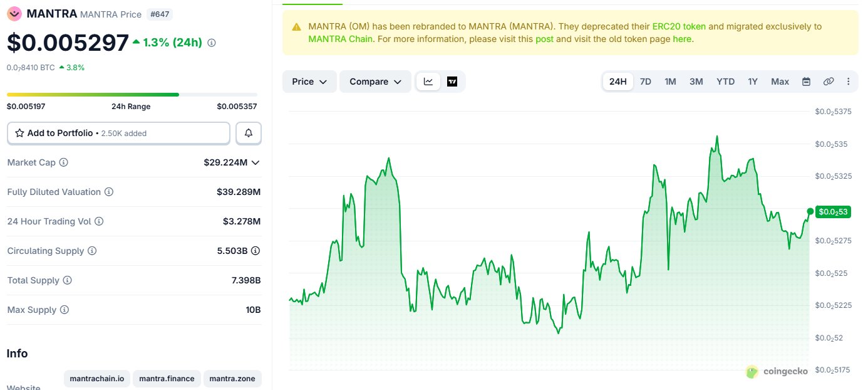Open the 24 Hour Trading Vol info icon
Screen dimensions: 868x390
point(99,221)
